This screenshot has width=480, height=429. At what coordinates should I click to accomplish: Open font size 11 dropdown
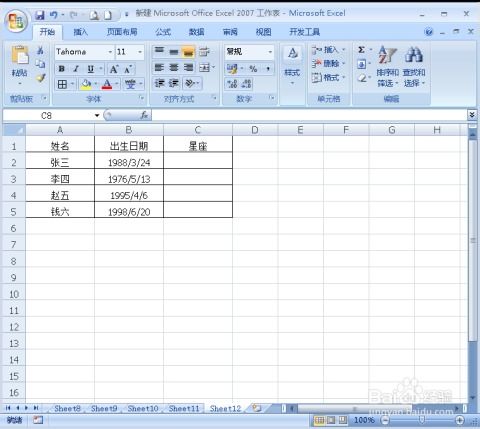tap(140, 52)
